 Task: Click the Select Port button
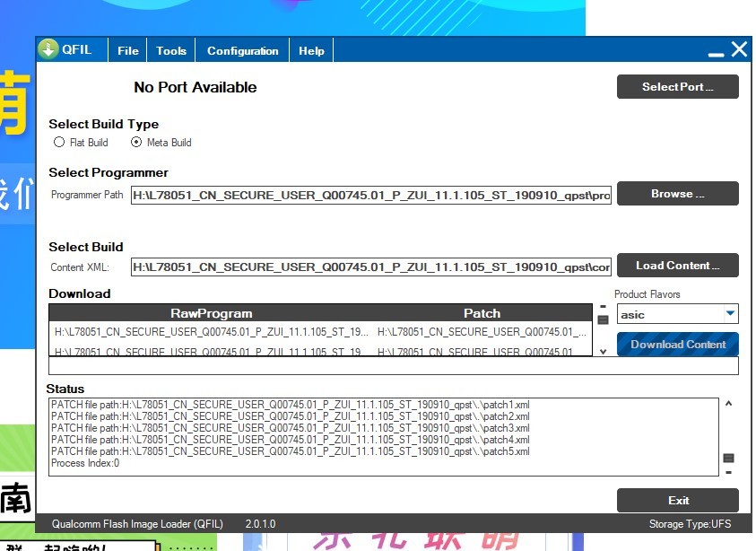click(x=677, y=87)
